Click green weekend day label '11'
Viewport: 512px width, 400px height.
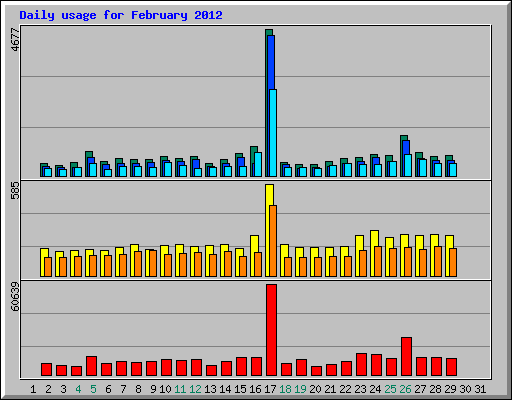pyautogui.click(x=180, y=389)
